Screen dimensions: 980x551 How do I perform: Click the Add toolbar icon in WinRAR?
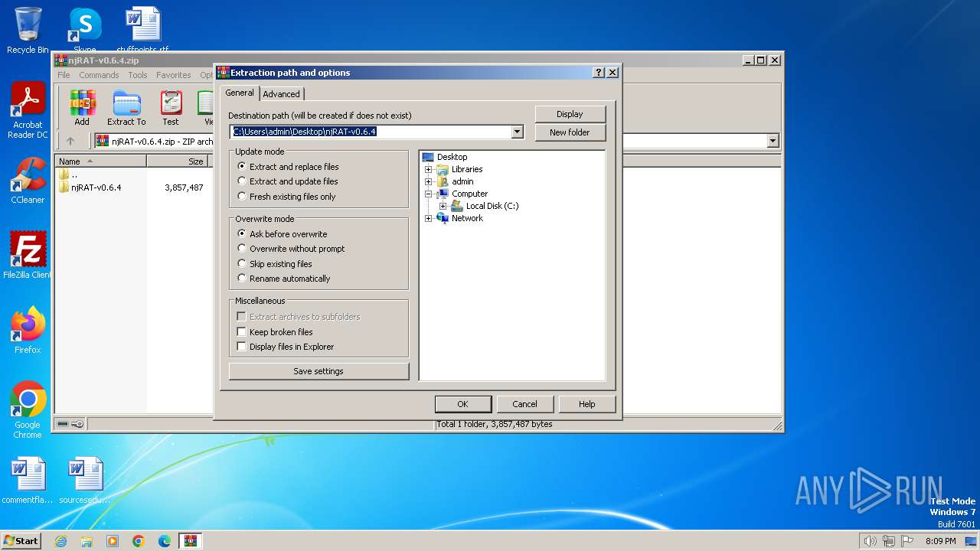tap(82, 108)
